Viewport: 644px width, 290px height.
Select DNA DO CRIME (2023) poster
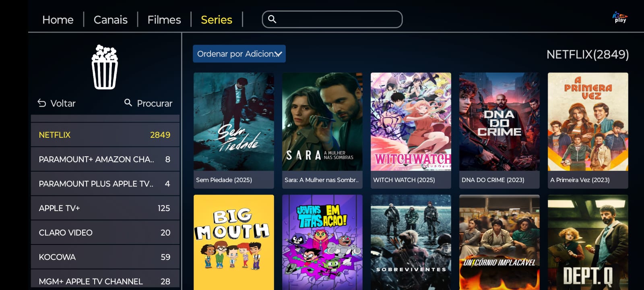point(500,130)
